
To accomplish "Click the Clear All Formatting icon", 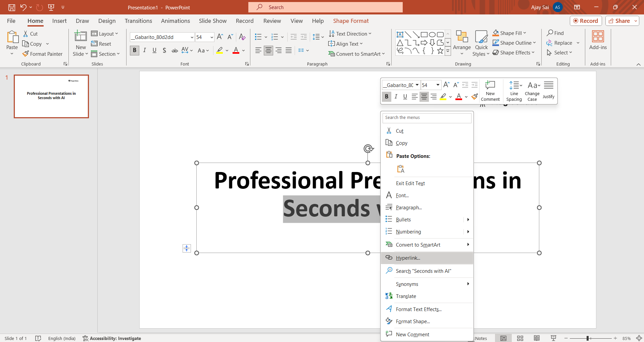I will pyautogui.click(x=242, y=37).
